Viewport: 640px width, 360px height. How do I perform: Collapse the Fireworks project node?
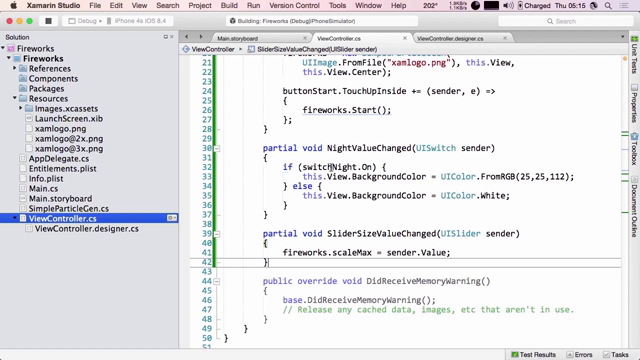pyautogui.click(x=9, y=58)
